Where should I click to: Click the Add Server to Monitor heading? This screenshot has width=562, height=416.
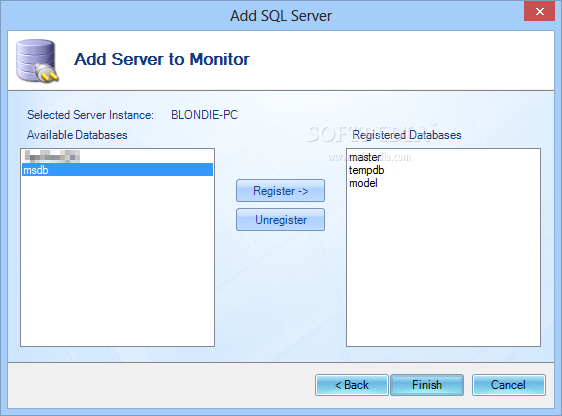pyautogui.click(x=162, y=59)
